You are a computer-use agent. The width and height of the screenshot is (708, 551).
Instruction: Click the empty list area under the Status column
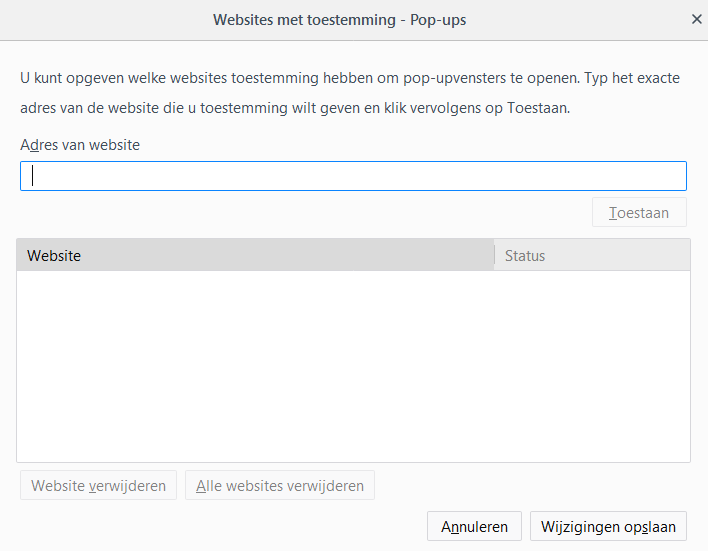(x=592, y=365)
